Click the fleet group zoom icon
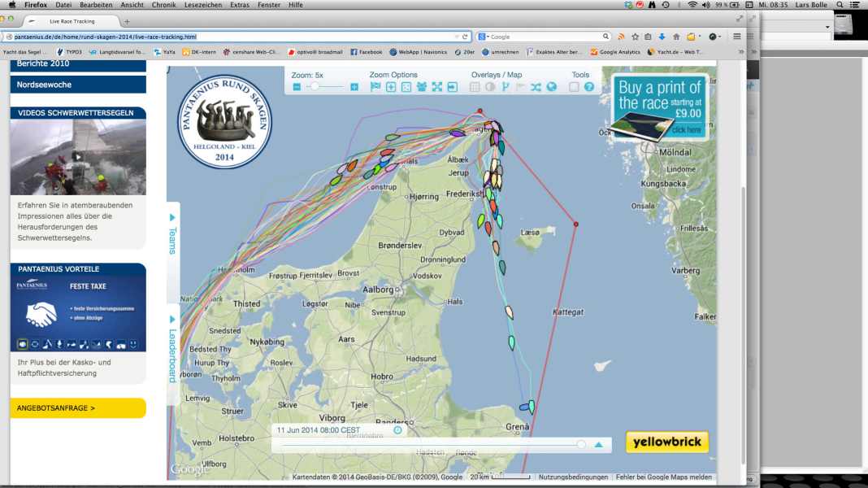868x488 pixels. click(421, 87)
